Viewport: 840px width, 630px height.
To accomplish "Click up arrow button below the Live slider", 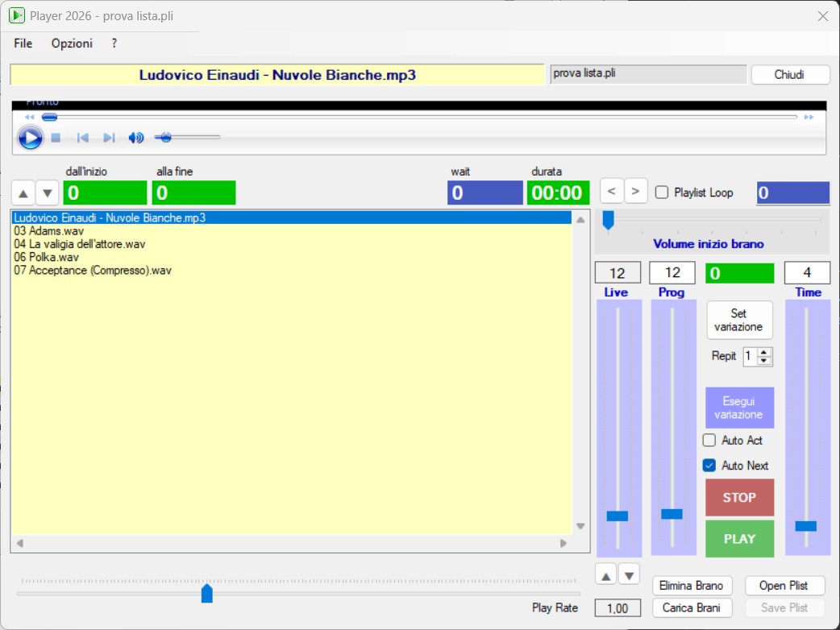I will 606,576.
